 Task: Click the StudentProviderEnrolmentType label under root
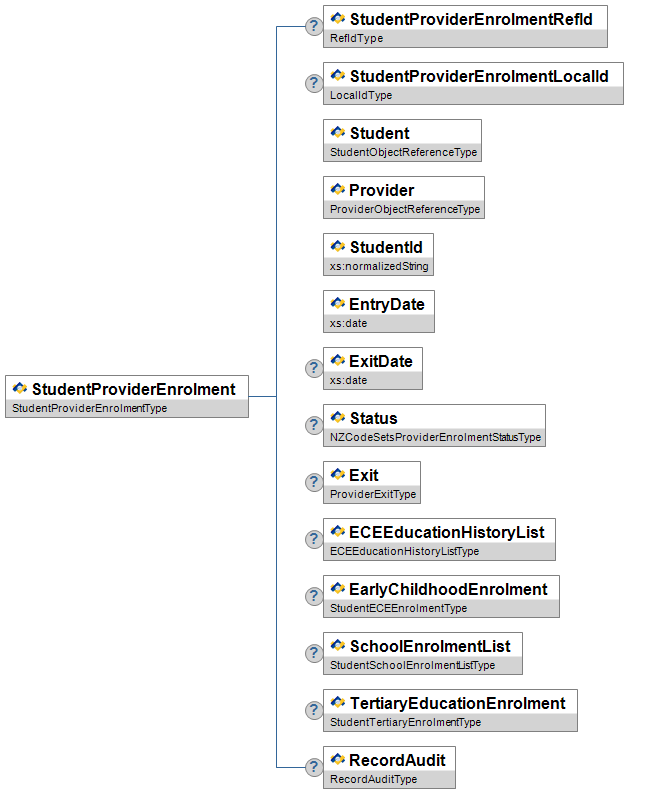point(89,409)
